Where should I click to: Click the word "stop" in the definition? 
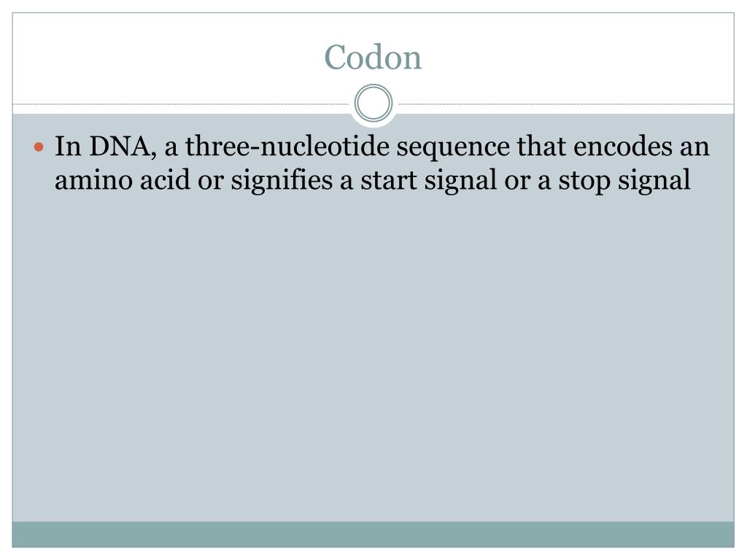584,182
